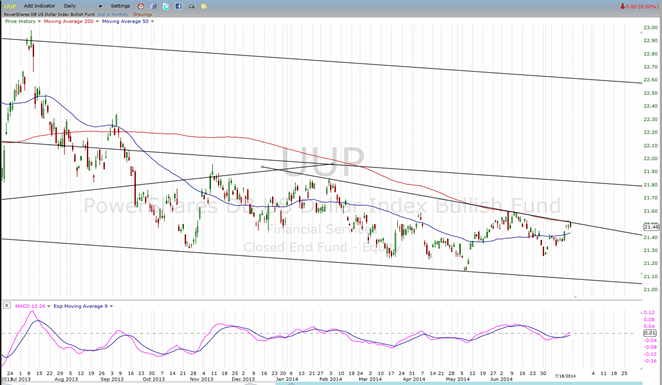Click the 21.00 price axis label
This screenshot has height=385, width=662.
[650, 289]
